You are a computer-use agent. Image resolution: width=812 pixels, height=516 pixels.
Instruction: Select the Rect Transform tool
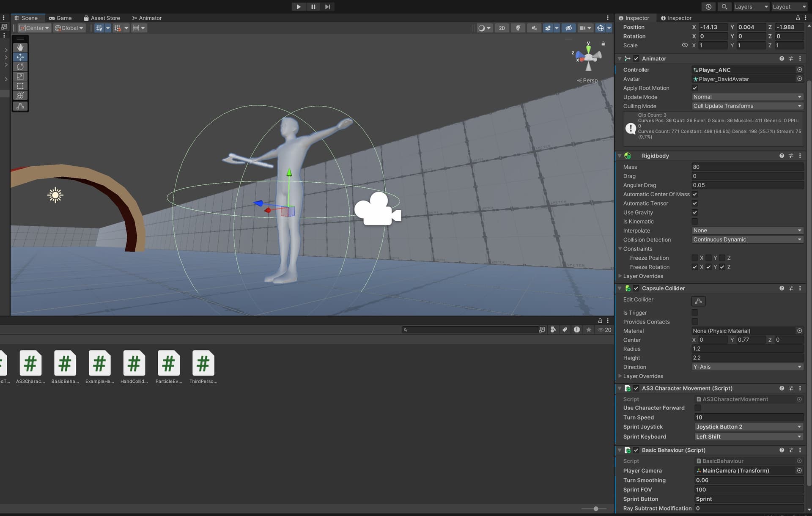pos(20,86)
